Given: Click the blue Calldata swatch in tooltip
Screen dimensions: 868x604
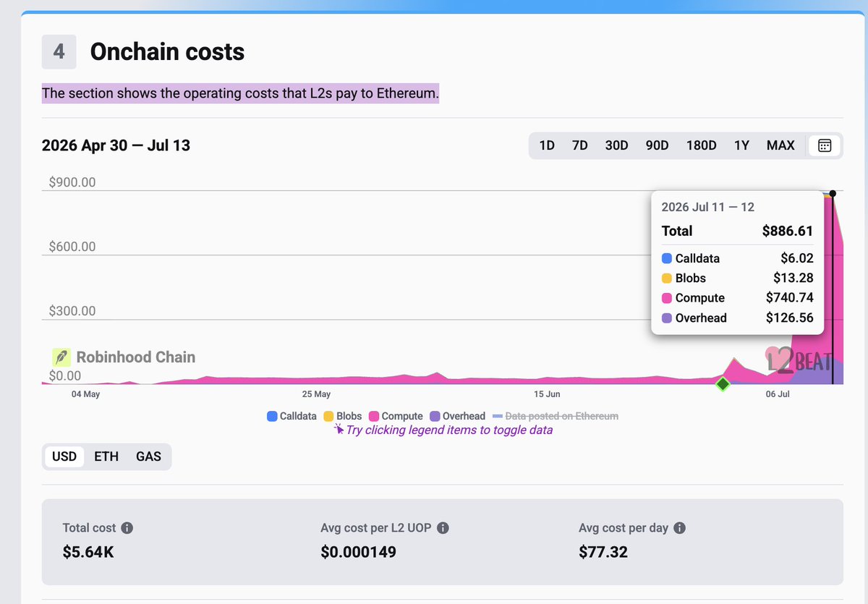Looking at the screenshot, I should 667,258.
